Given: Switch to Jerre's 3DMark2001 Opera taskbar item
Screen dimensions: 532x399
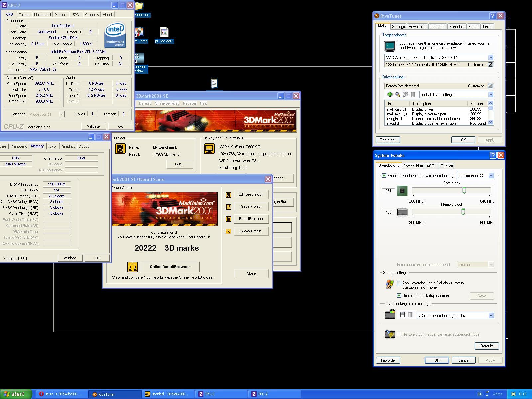Looking at the screenshot, I should (x=61, y=394).
